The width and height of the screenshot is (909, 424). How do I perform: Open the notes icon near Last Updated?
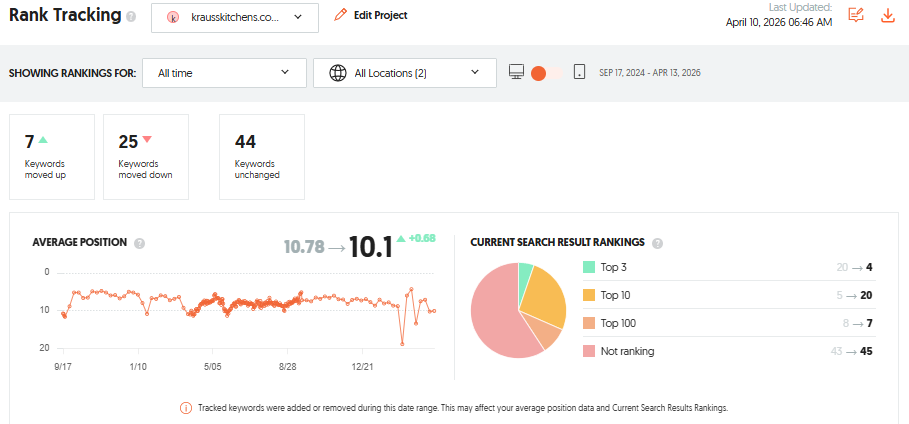(856, 16)
